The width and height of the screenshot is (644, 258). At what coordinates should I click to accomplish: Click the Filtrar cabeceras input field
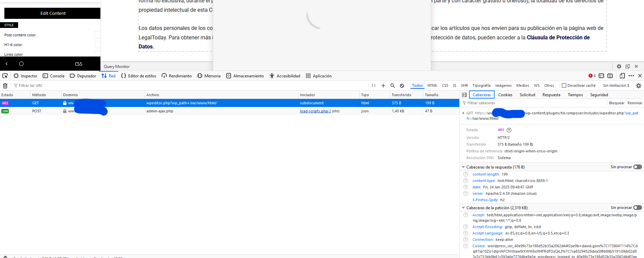[534, 103]
